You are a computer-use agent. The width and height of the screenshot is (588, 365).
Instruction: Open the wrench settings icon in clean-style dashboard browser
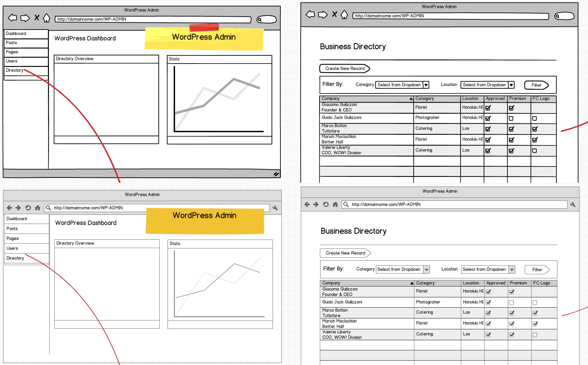(275, 208)
